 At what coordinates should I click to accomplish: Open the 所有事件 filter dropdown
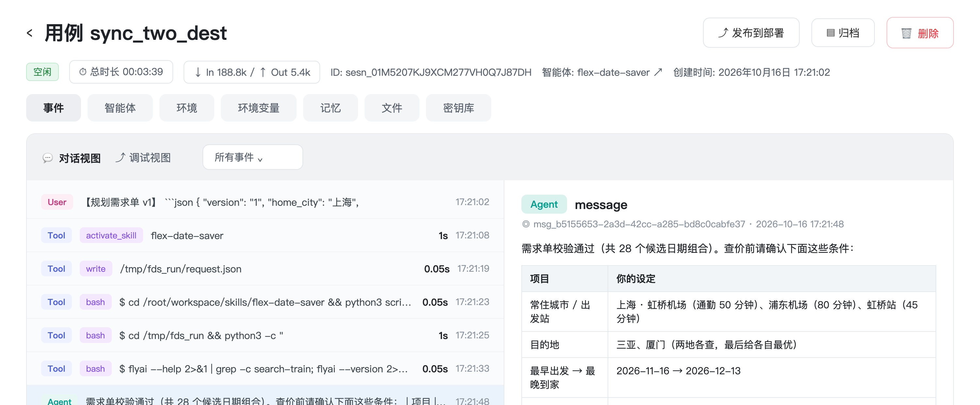[x=253, y=157]
